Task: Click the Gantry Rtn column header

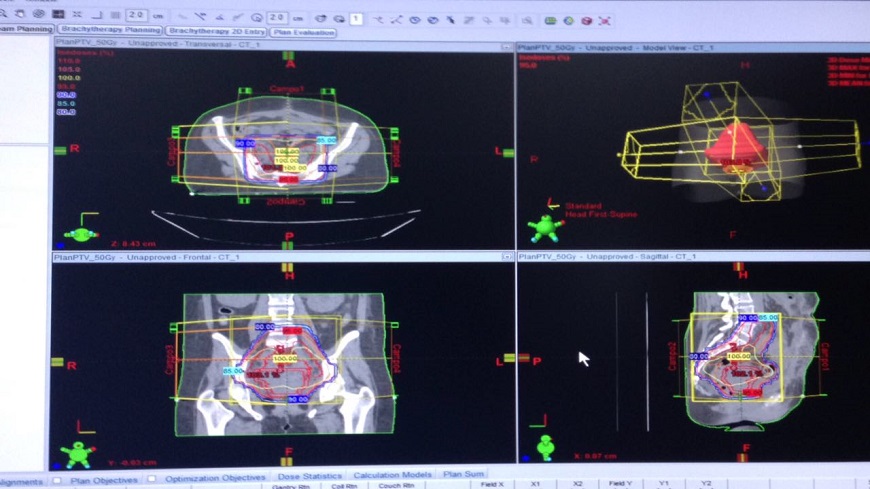Action: [291, 486]
